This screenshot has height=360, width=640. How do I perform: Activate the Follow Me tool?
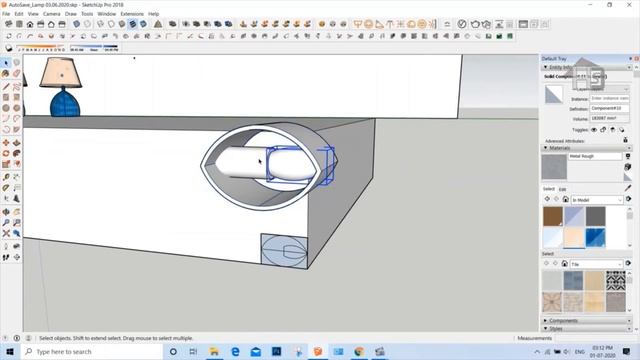16,153
